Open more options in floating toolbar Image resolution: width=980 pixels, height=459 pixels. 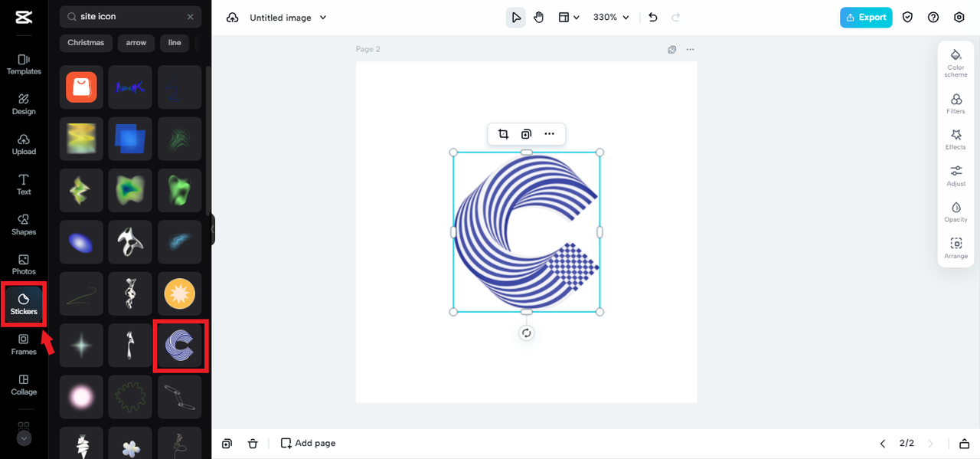point(549,134)
